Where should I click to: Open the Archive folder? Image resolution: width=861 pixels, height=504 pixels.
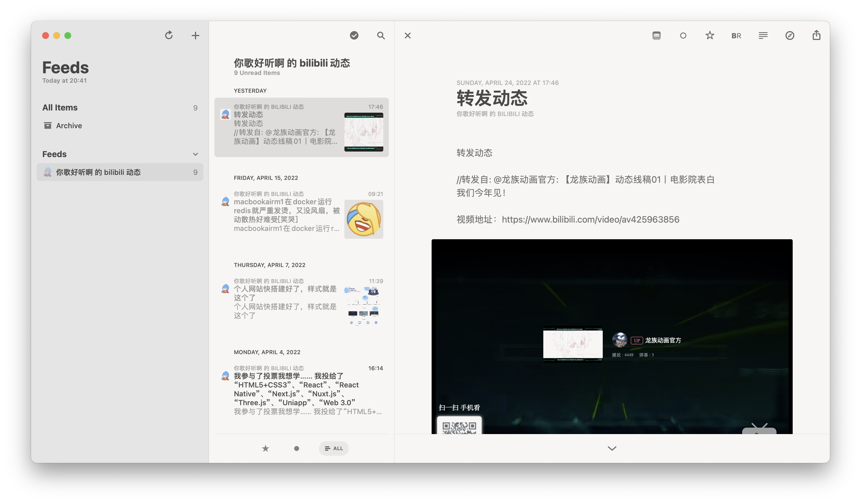coord(69,126)
